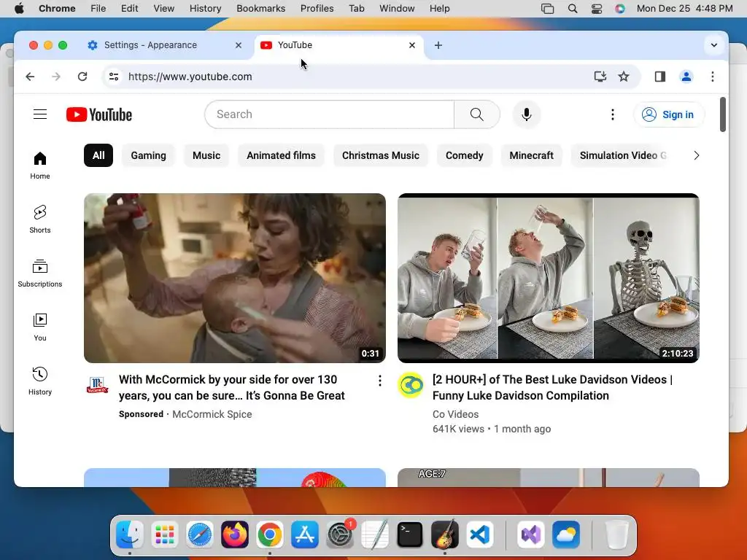747x560 pixels.
Task: Click the YouTube search input field
Action: pyautogui.click(x=330, y=114)
